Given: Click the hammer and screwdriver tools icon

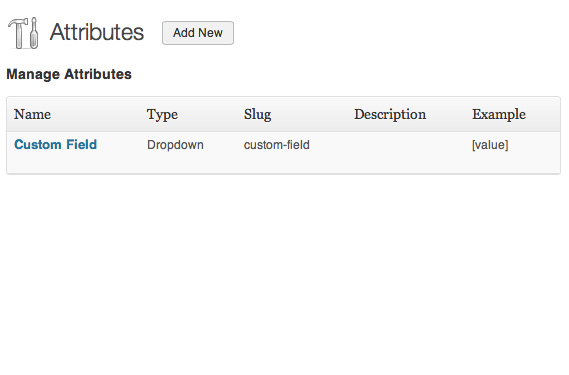Looking at the screenshot, I should [23, 33].
